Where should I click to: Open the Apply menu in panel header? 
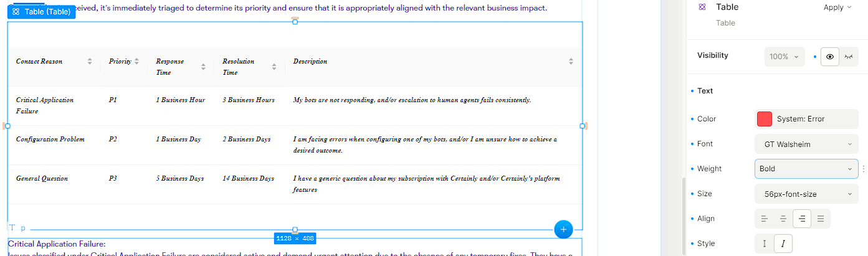(x=837, y=7)
